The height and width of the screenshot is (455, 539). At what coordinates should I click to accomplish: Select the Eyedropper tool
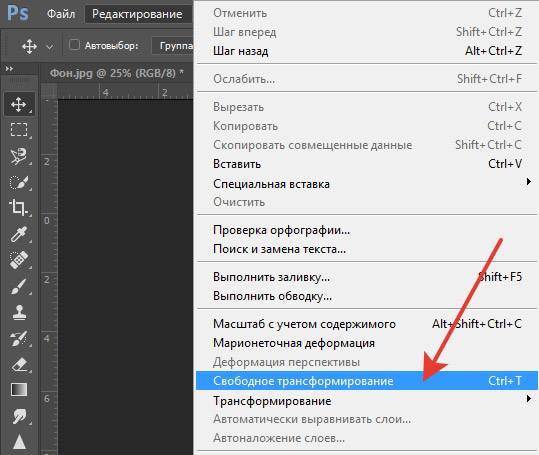point(19,234)
